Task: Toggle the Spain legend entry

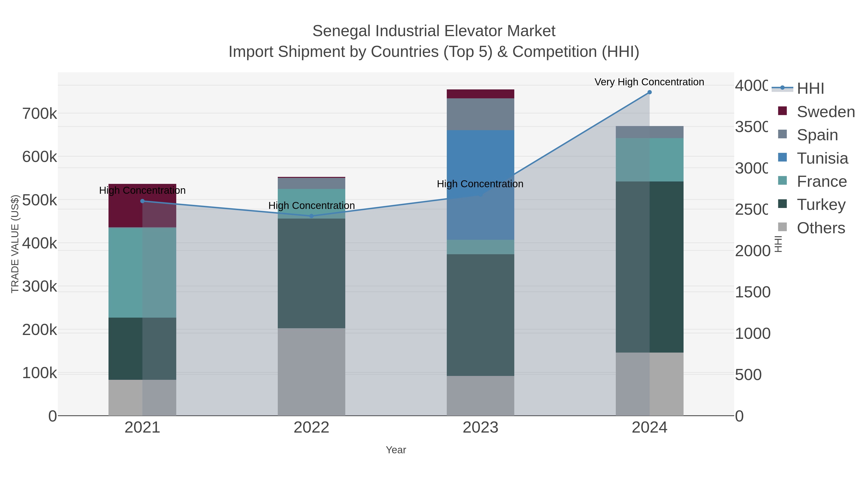Action: point(808,135)
